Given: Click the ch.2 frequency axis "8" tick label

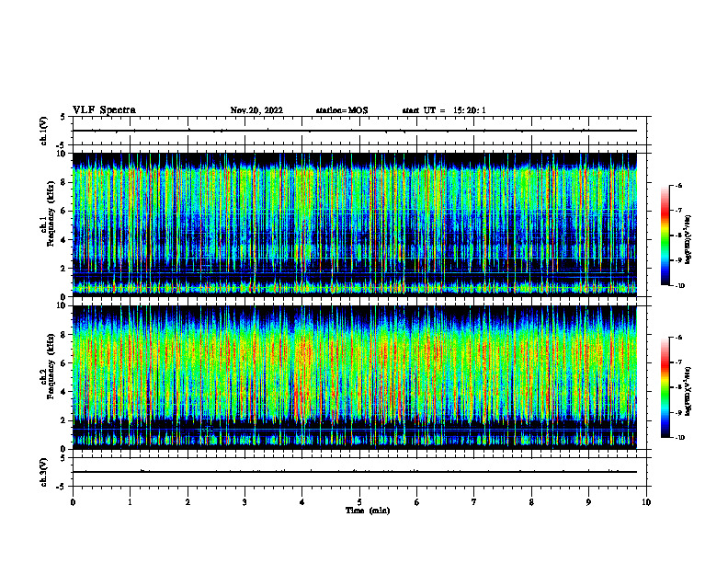Looking at the screenshot, I should 64,335.
